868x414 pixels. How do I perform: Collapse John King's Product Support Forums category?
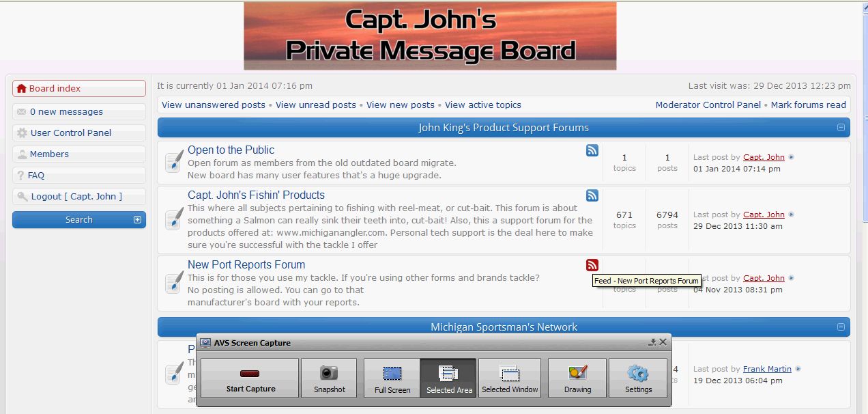(x=841, y=128)
